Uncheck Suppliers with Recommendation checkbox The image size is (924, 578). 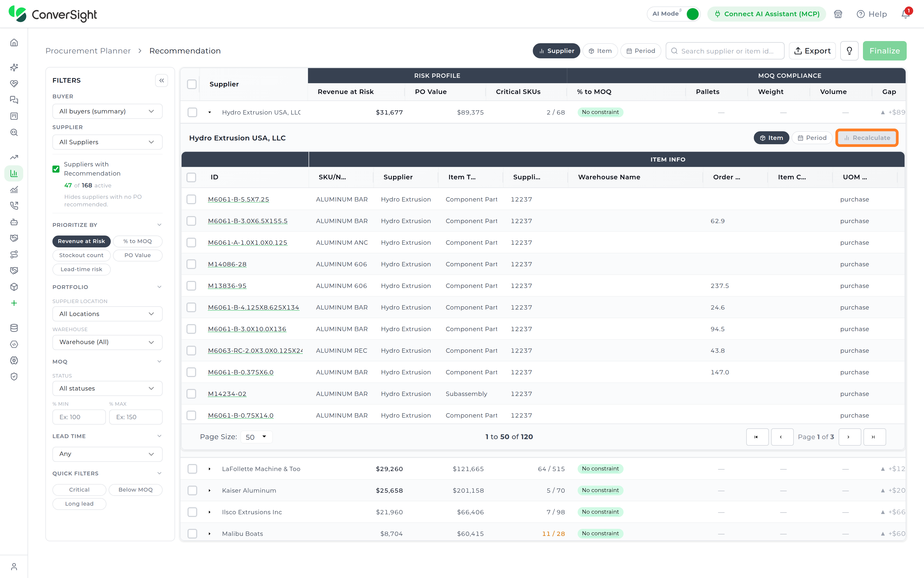56,169
